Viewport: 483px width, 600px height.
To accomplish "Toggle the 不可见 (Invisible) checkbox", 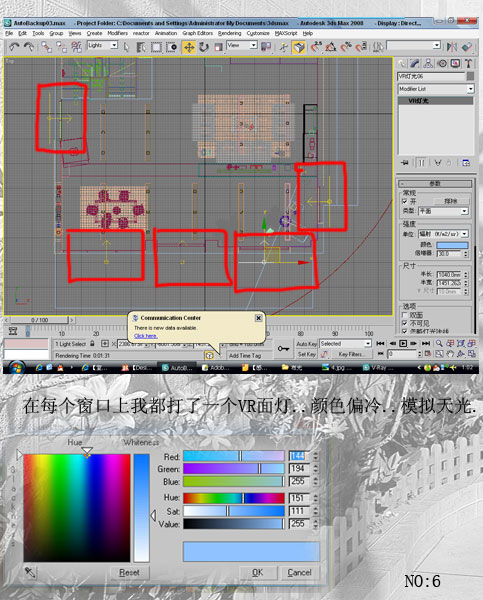I will [x=405, y=323].
